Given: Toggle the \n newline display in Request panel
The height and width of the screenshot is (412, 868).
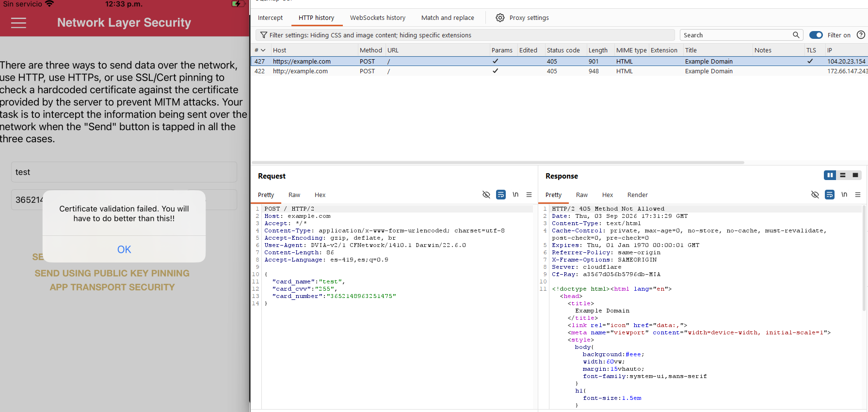Looking at the screenshot, I should coord(515,195).
